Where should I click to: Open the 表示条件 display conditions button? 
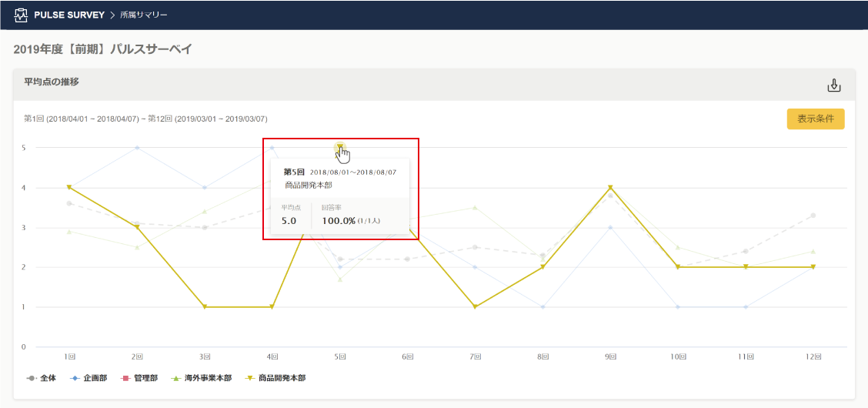pyautogui.click(x=815, y=119)
